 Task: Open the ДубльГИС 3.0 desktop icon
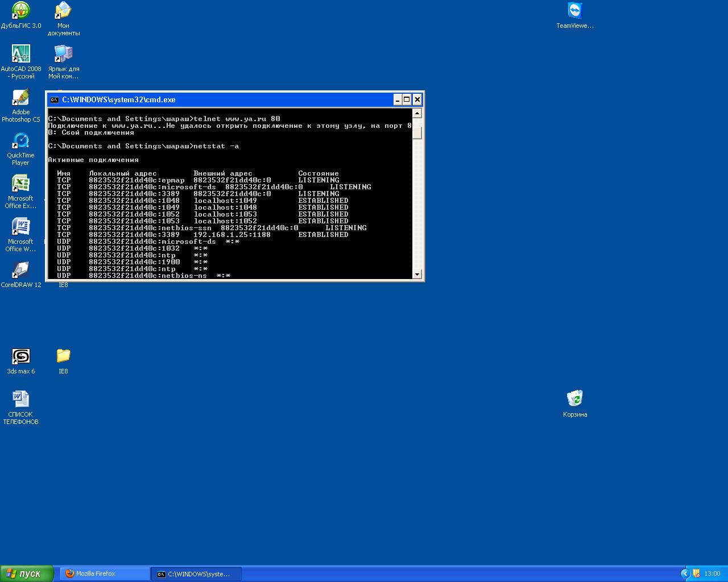click(21, 11)
